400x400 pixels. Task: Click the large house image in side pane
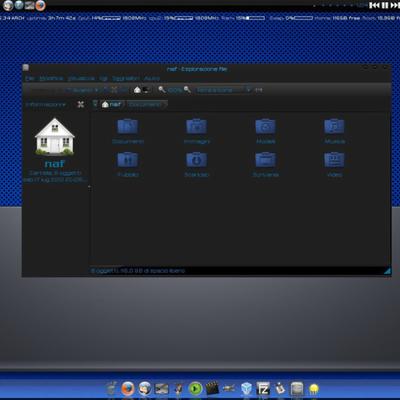pyautogui.click(x=55, y=137)
